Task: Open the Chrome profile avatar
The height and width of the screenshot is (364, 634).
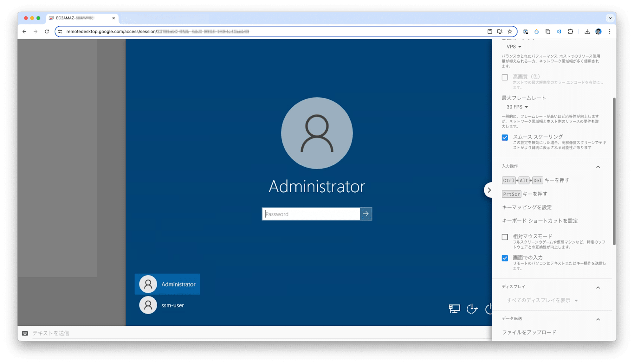Action: 598,31
